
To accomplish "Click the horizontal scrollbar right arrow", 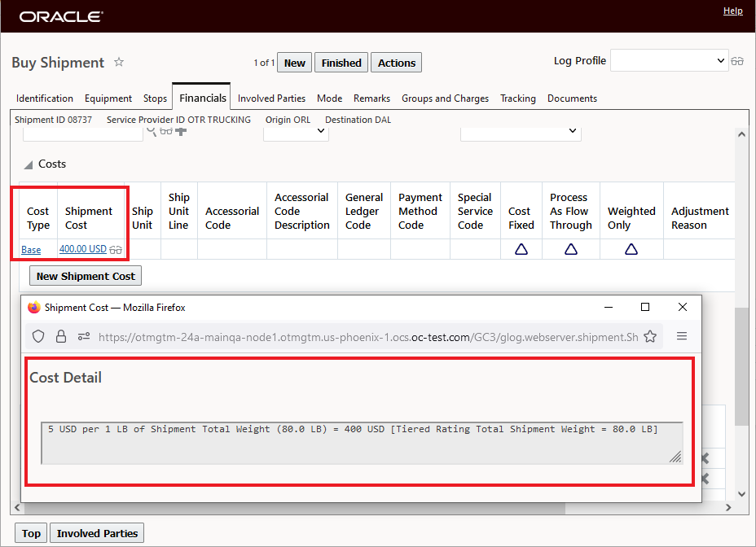I will pos(728,507).
